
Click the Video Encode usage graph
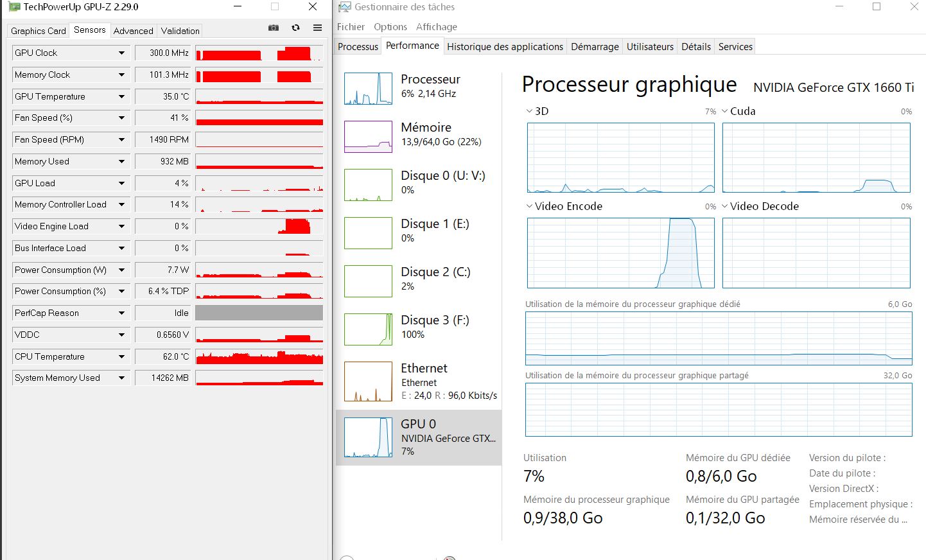point(621,253)
